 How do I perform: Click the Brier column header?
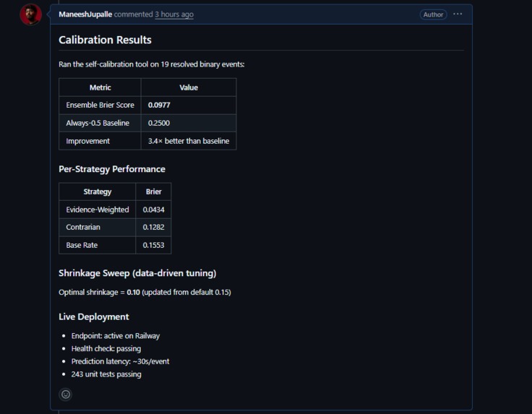click(x=153, y=191)
